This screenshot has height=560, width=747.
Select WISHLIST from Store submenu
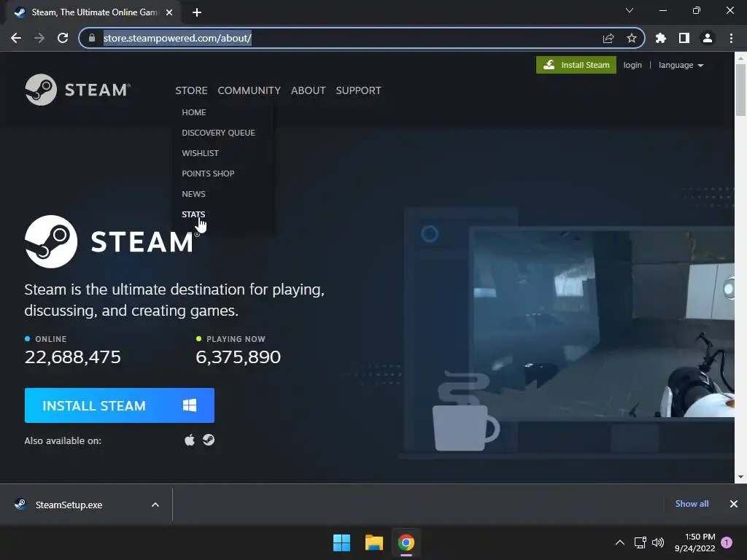tap(200, 153)
